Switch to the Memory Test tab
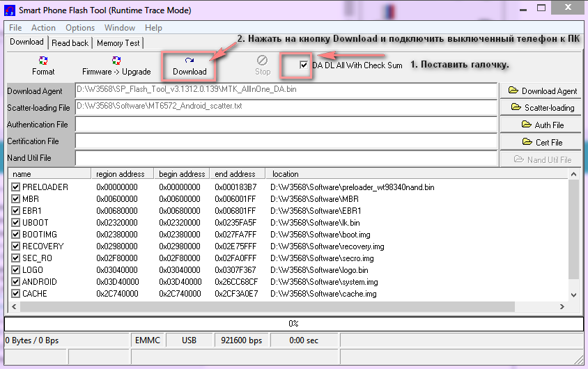The height and width of the screenshot is (369, 588). coord(118,42)
